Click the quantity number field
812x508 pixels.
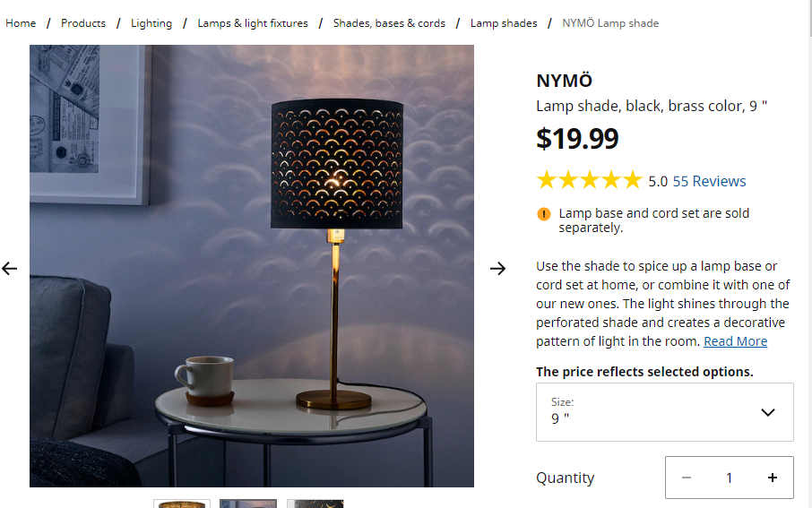click(729, 478)
